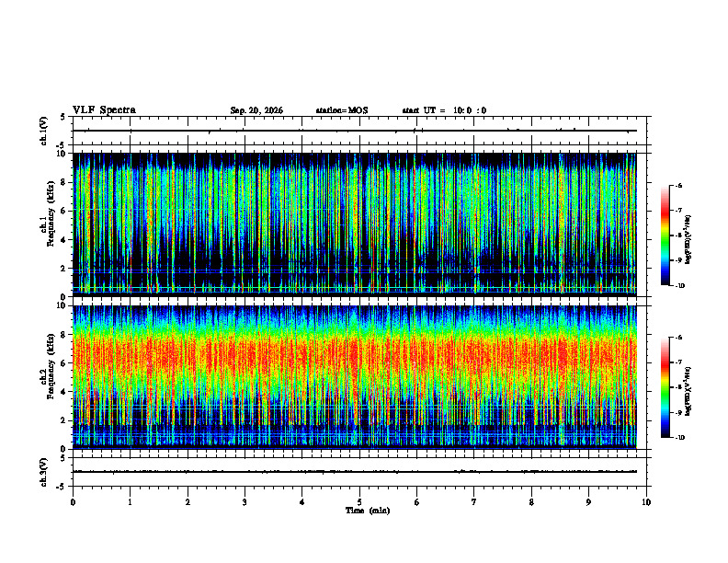Click the ch.2 spectrogram color scale bar
The width and height of the screenshot is (728, 563).
tap(665, 387)
